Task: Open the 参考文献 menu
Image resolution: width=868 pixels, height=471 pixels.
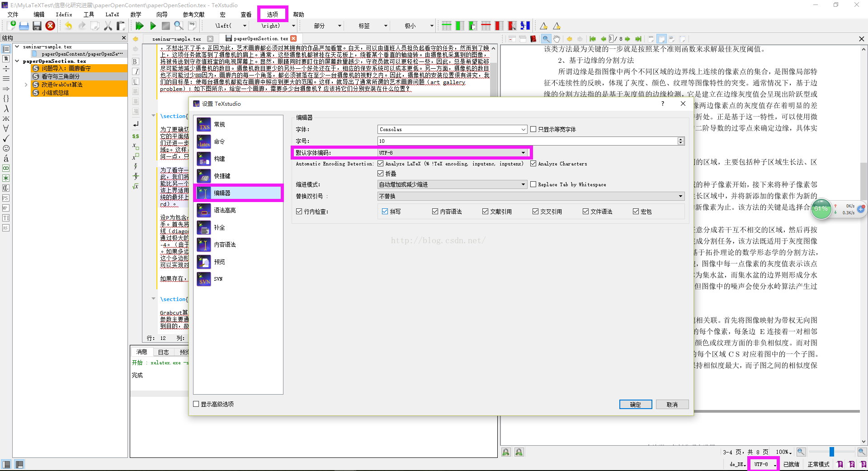Action: point(193,14)
